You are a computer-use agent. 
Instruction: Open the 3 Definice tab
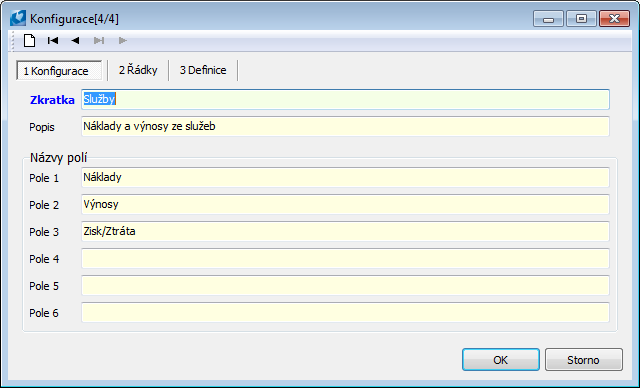point(203,70)
